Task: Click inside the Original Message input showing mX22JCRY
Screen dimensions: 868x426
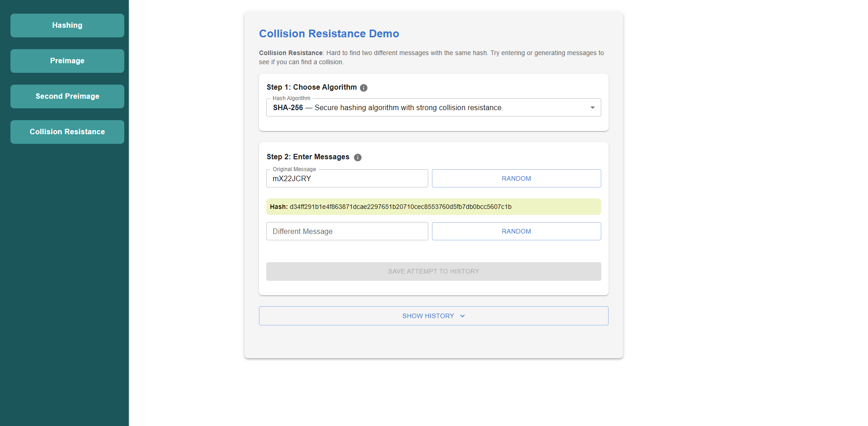Action: point(347,178)
